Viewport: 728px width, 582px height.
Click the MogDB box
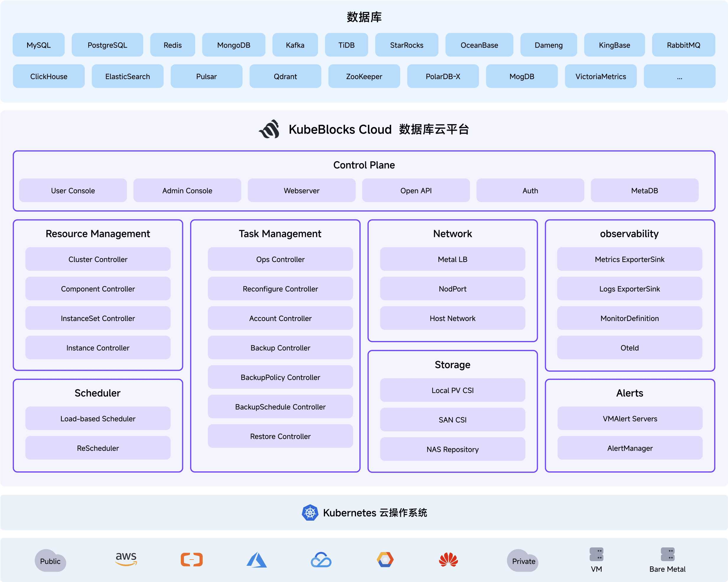pos(522,76)
